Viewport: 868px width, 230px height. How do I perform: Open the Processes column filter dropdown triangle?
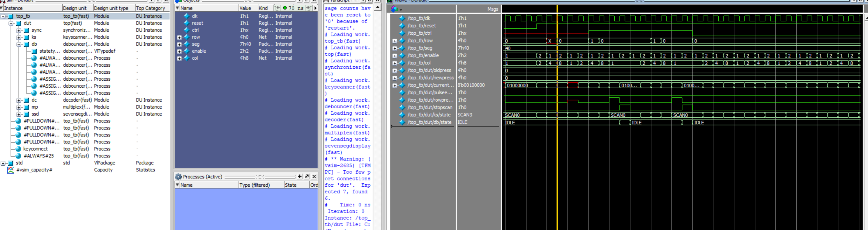[x=177, y=185]
